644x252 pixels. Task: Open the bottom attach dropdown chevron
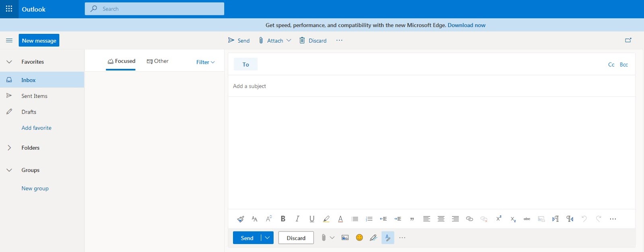332,238
